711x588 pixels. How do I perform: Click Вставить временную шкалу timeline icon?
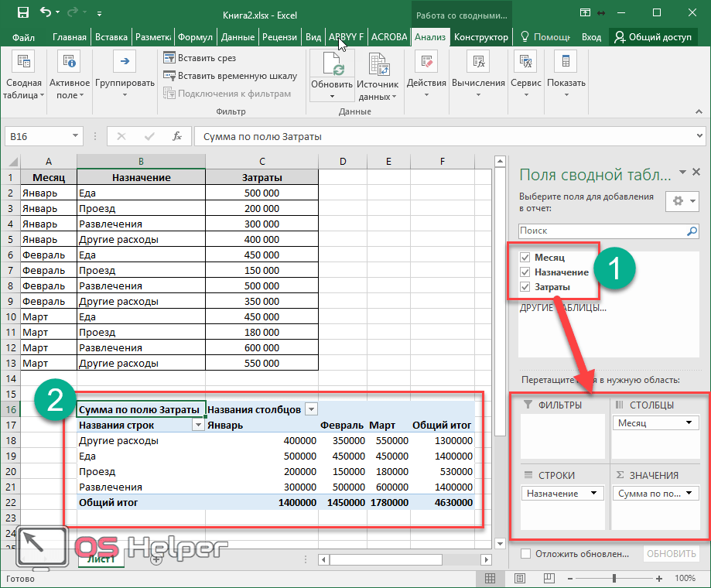coord(170,76)
